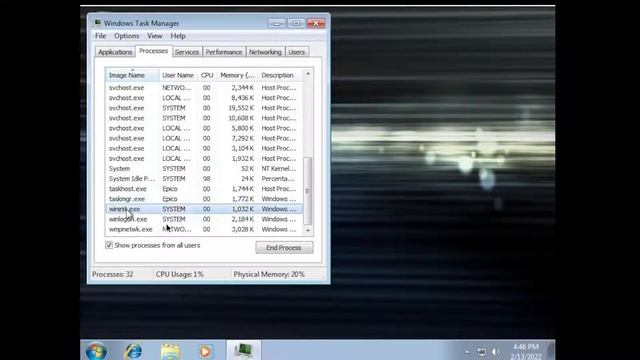The width and height of the screenshot is (640, 360).
Task: Toggle Show processes from all users
Action: [109, 245]
